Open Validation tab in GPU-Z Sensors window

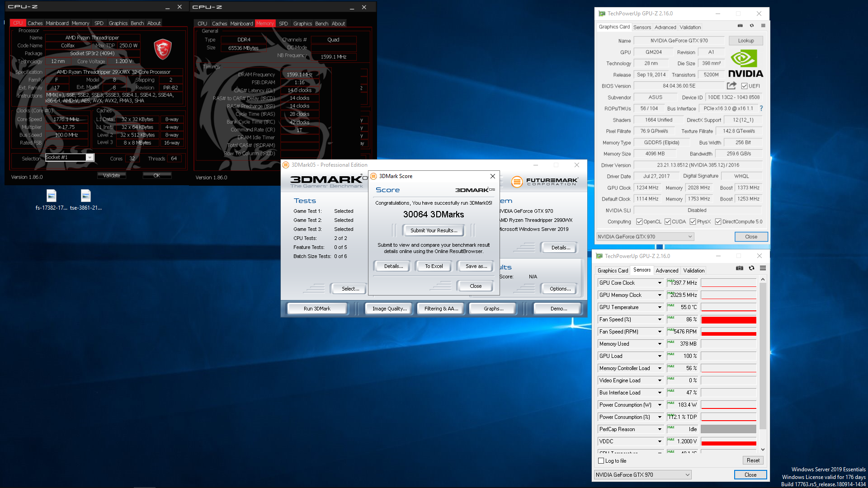pos(693,271)
